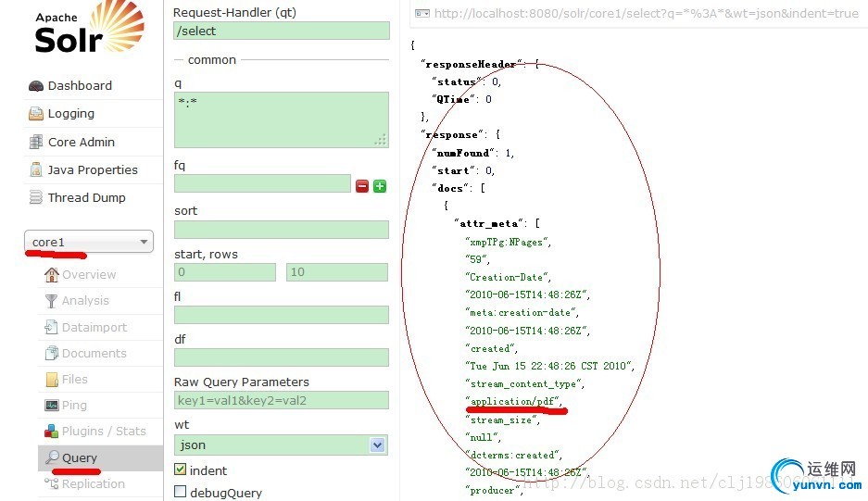Click the Apache Solr logo

click(x=90, y=28)
